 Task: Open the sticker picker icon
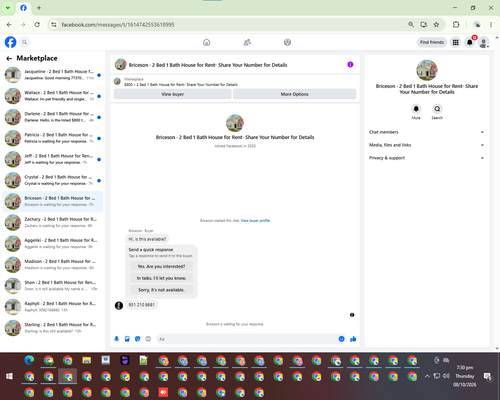(x=137, y=339)
